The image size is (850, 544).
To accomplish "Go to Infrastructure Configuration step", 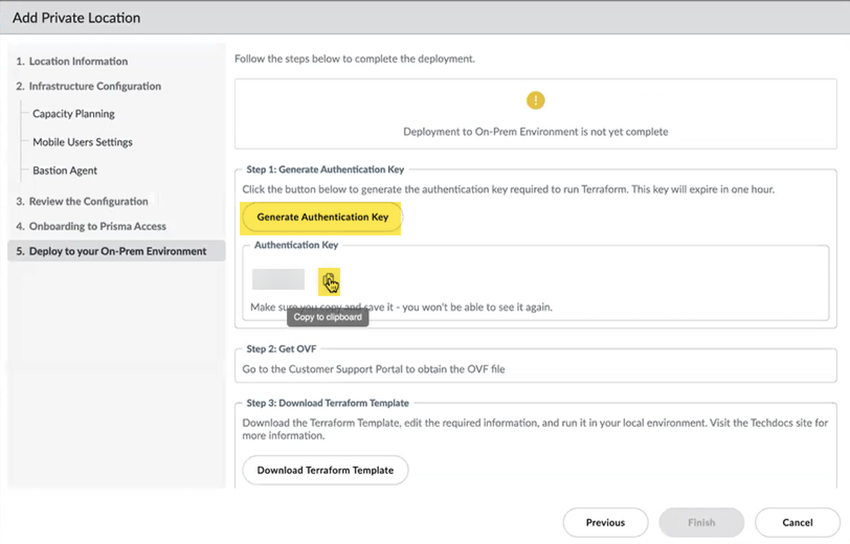I will [x=95, y=86].
